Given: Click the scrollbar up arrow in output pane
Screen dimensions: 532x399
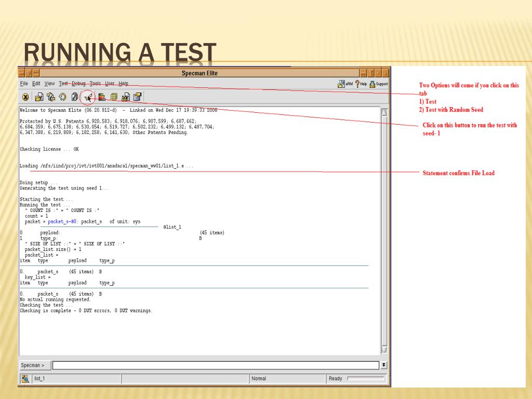Looking at the screenshot, I should 384,112.
